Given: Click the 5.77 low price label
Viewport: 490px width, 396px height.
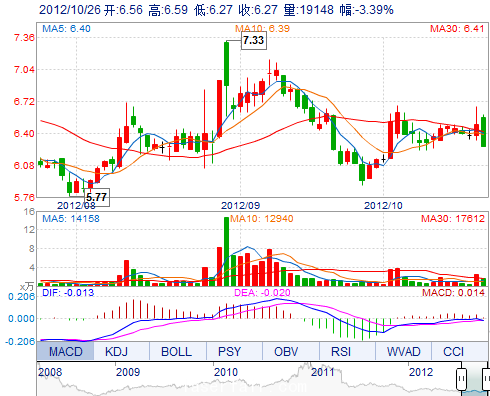Looking at the screenshot, I should pos(97,197).
